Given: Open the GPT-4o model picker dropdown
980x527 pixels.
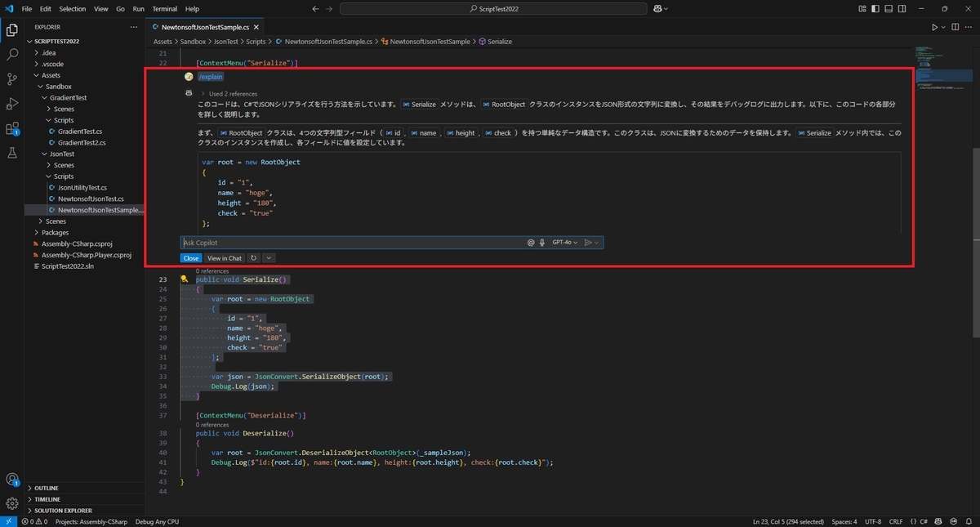Looking at the screenshot, I should coord(564,243).
